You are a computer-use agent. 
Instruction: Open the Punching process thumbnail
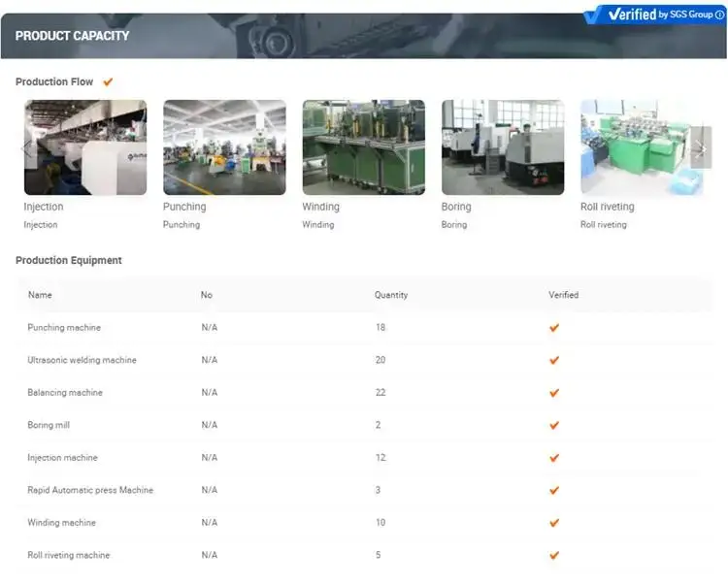(225, 147)
